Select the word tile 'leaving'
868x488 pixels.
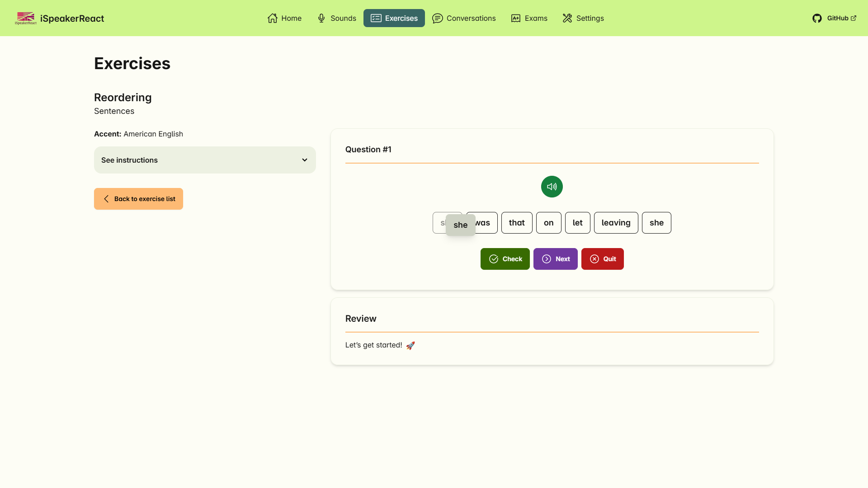(616, 223)
